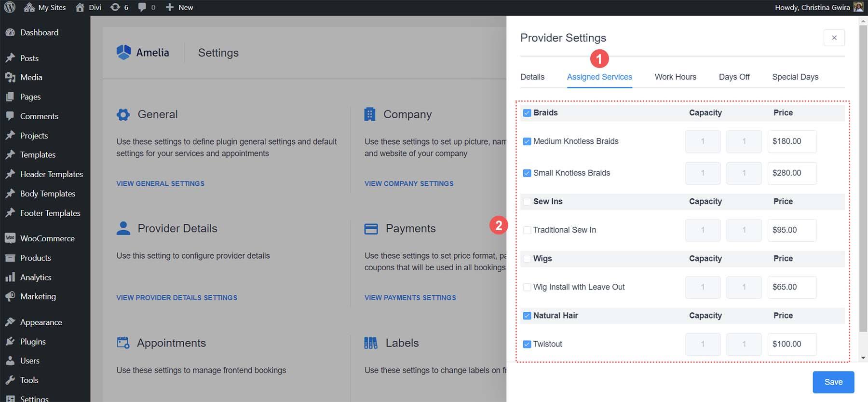Open the Dashboard menu item

(x=39, y=32)
